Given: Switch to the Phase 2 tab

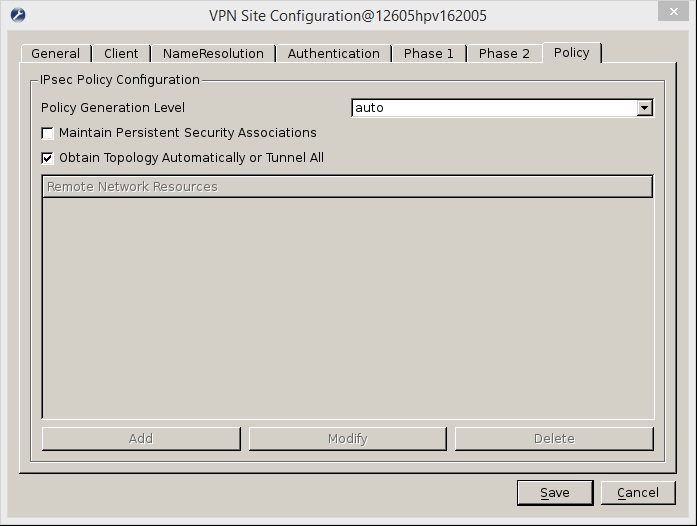Looking at the screenshot, I should pyautogui.click(x=504, y=54).
